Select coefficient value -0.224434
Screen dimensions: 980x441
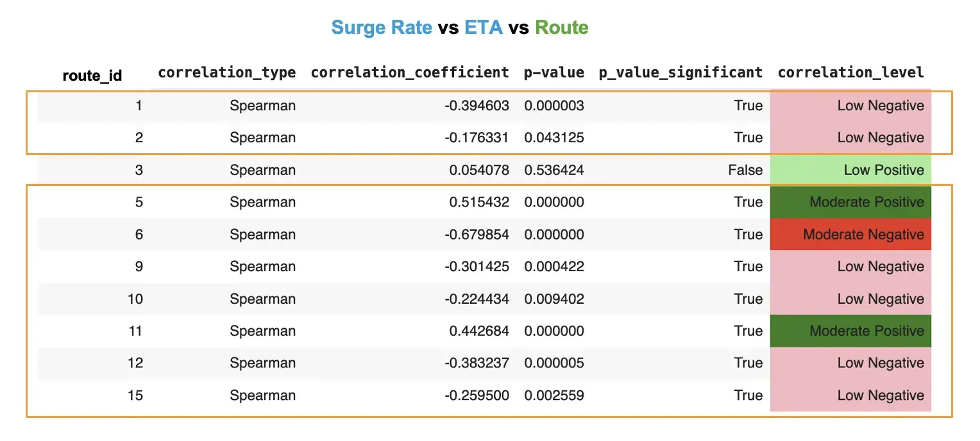coord(477,299)
